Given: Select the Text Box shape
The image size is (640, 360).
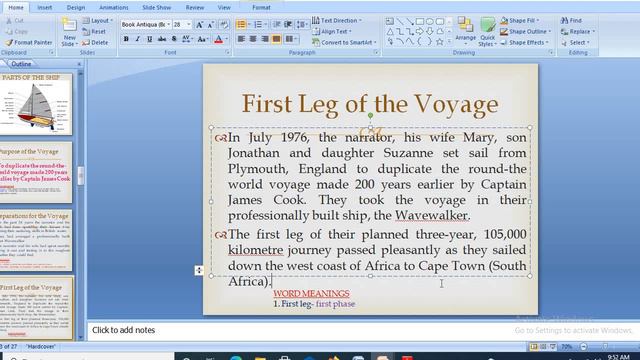Looking at the screenshot, I should 390,21.
